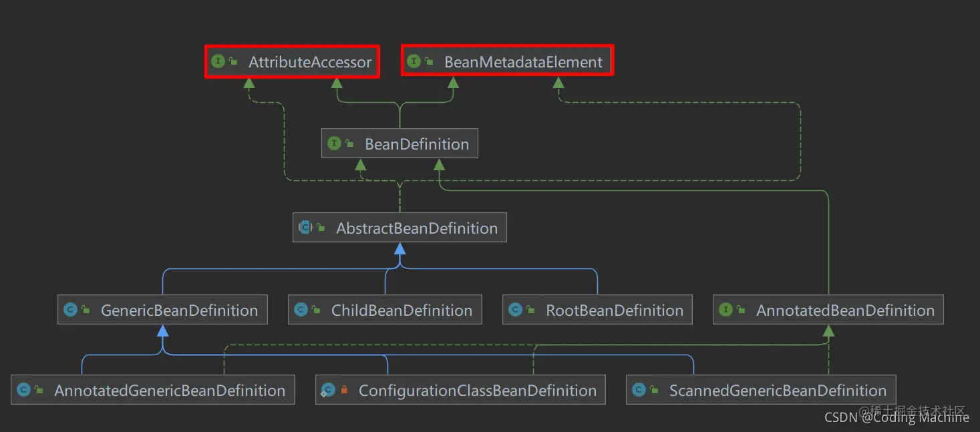Select the GenericBeanDefinition class node

162,310
